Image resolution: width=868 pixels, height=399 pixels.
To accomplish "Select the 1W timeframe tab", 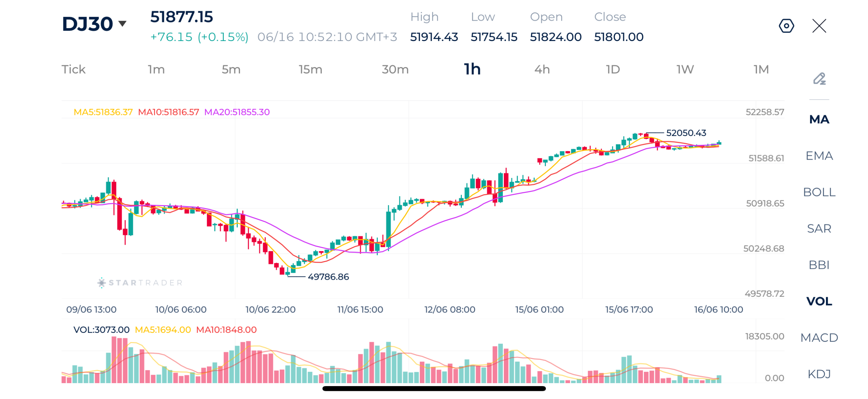I will 685,69.
